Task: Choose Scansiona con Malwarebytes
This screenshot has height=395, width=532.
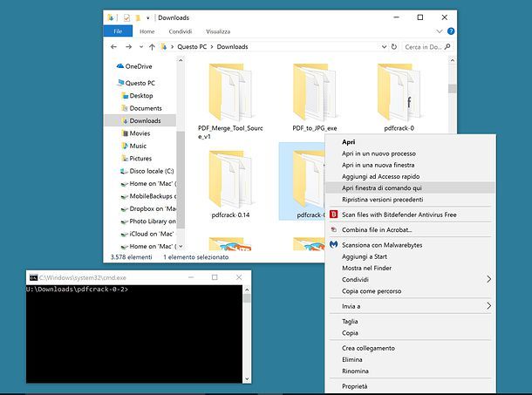Action: click(x=382, y=245)
